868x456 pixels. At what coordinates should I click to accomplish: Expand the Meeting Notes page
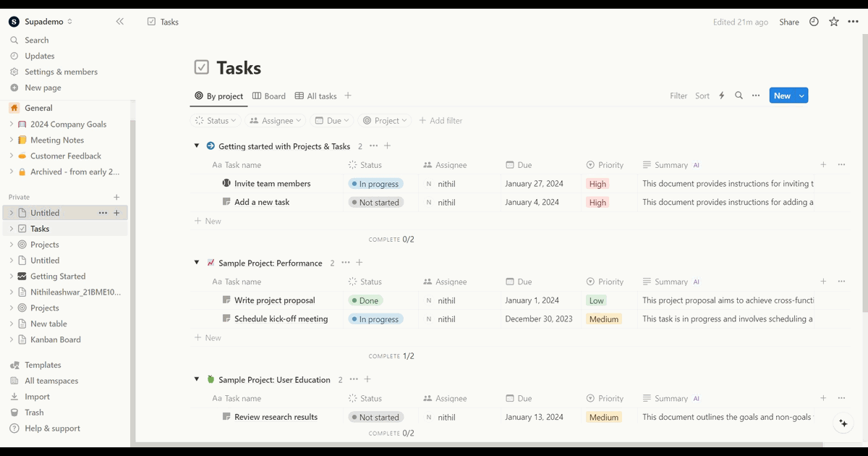12,140
